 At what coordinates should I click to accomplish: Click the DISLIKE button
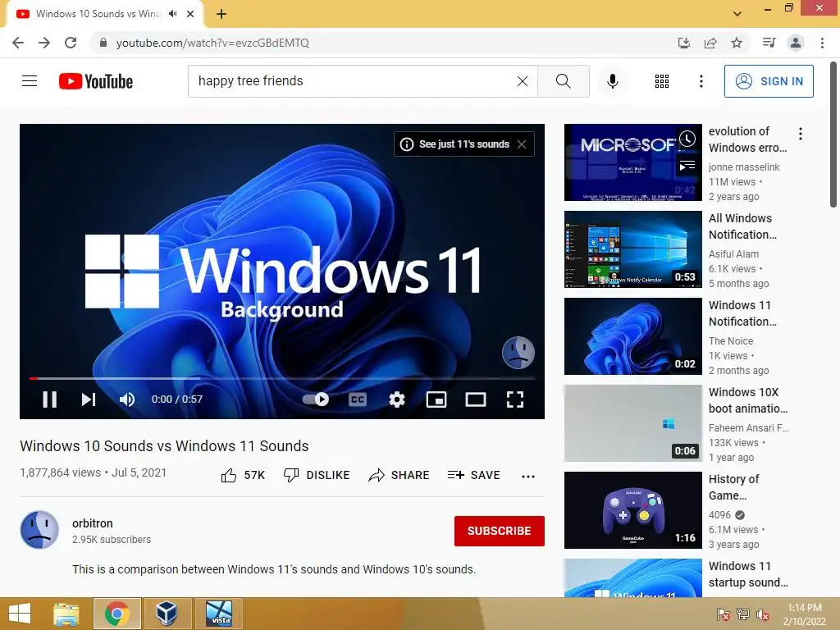[x=317, y=475]
